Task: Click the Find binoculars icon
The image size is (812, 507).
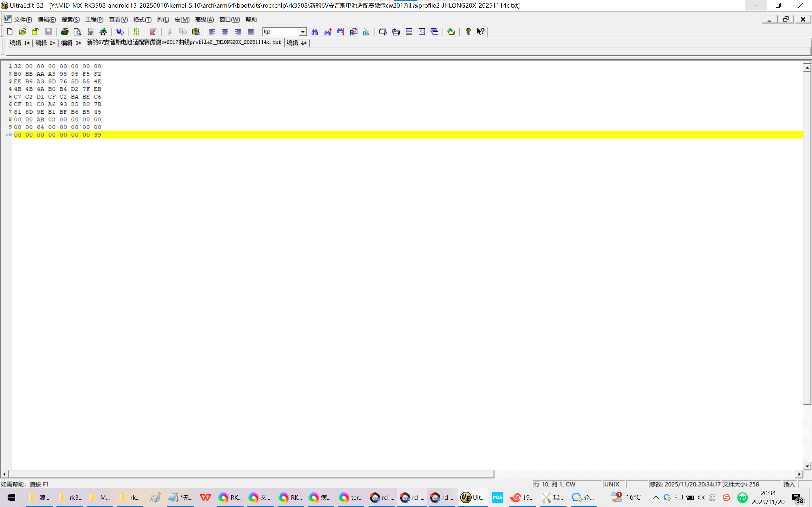Action: 315,31
